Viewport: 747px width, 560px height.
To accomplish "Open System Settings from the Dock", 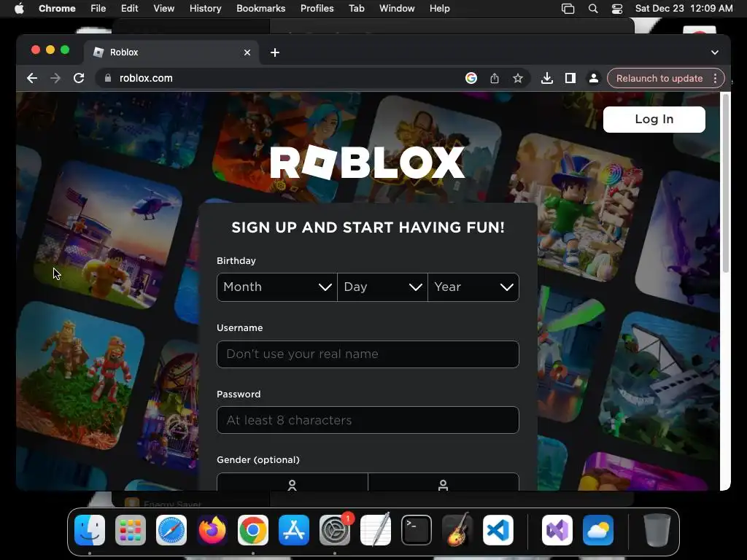I will [x=335, y=530].
